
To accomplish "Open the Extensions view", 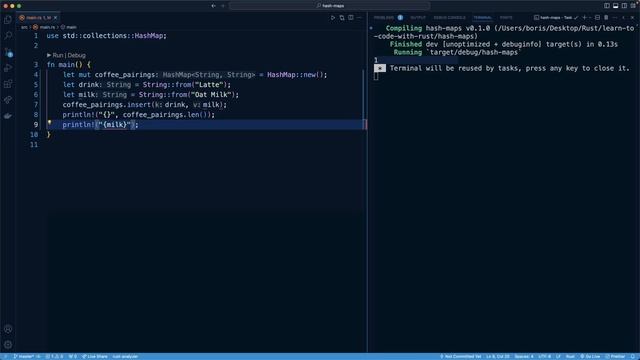I will [x=8, y=84].
